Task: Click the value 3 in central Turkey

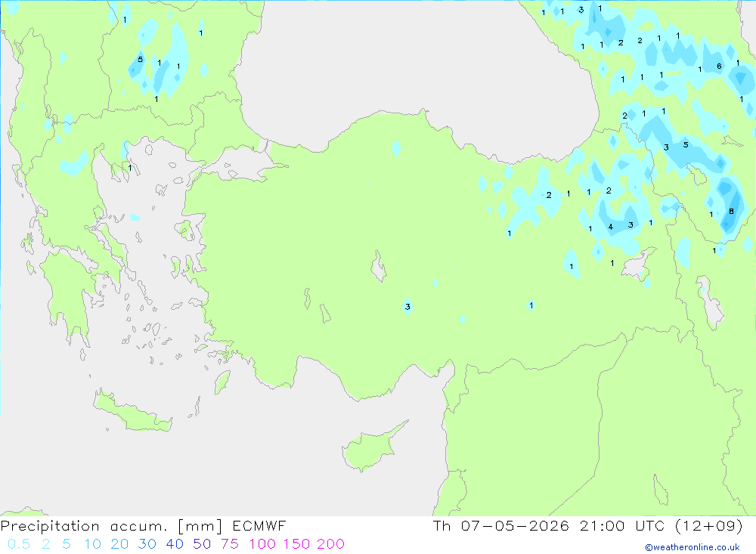Action: pos(407,307)
